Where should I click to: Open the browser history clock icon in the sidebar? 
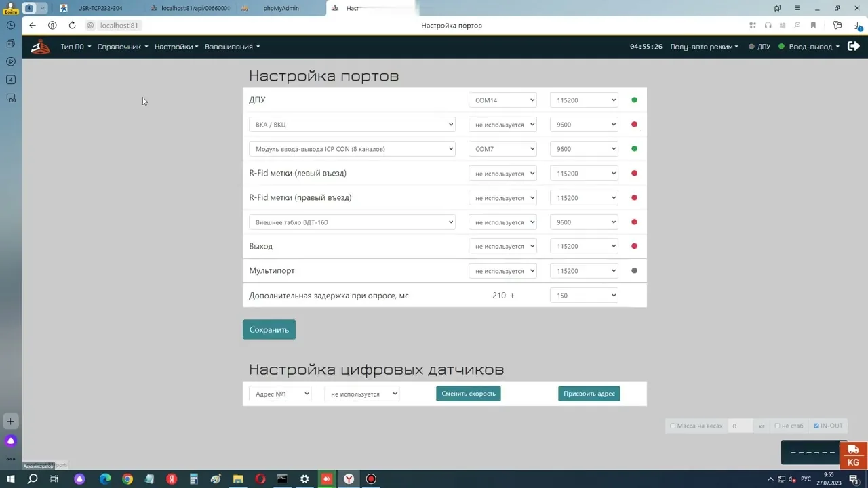pyautogui.click(x=11, y=25)
